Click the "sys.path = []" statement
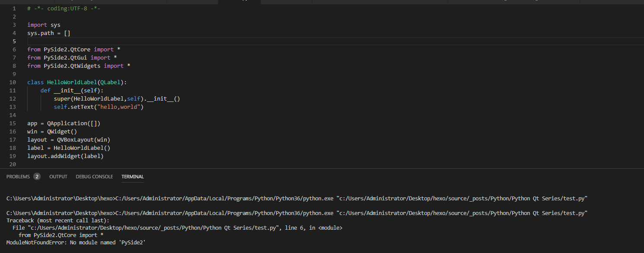This screenshot has width=644, height=253. tap(48, 33)
